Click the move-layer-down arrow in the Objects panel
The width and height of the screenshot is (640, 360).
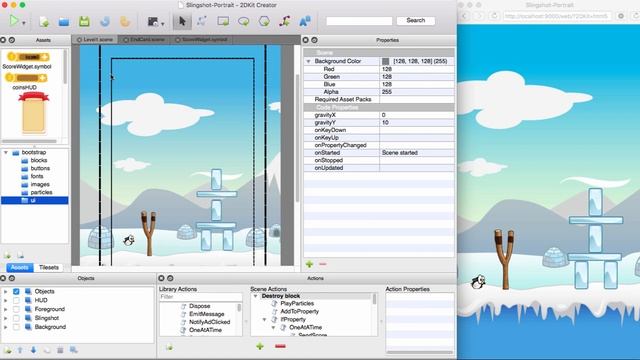[33, 350]
